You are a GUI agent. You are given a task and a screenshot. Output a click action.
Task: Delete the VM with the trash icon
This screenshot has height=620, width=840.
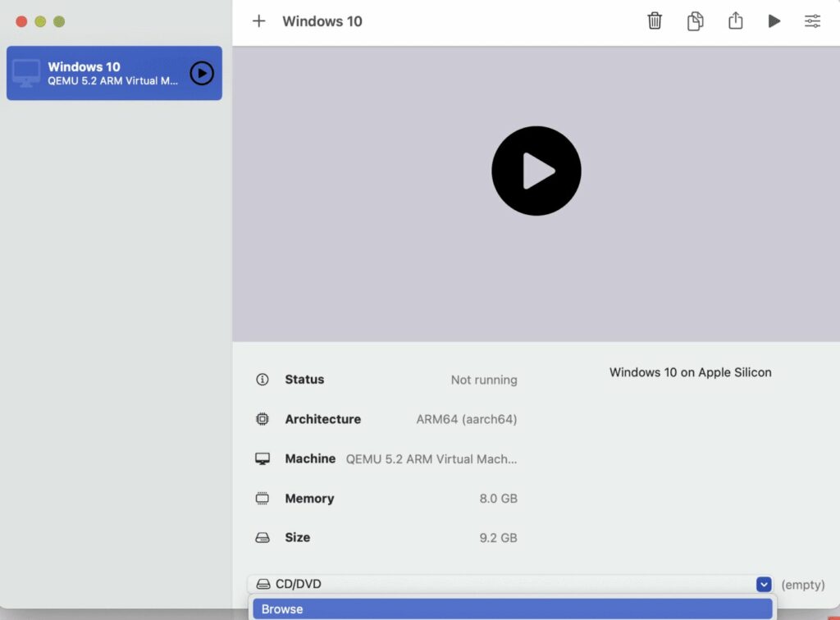[655, 21]
